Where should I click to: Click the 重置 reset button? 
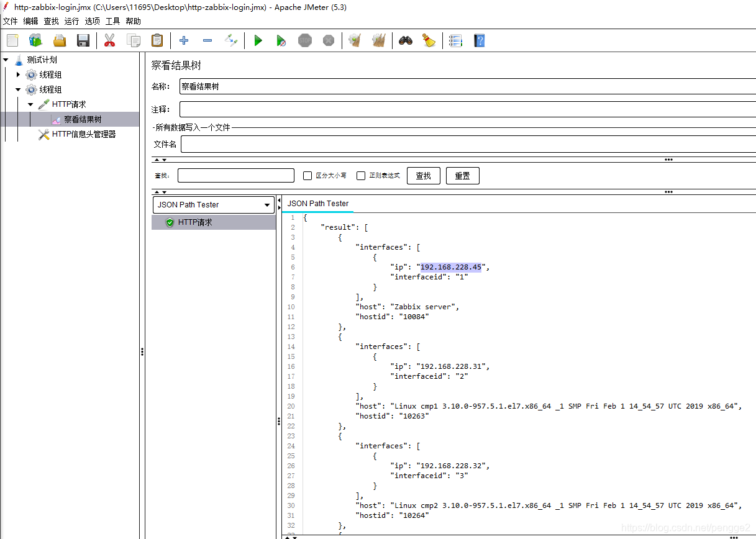pos(463,176)
